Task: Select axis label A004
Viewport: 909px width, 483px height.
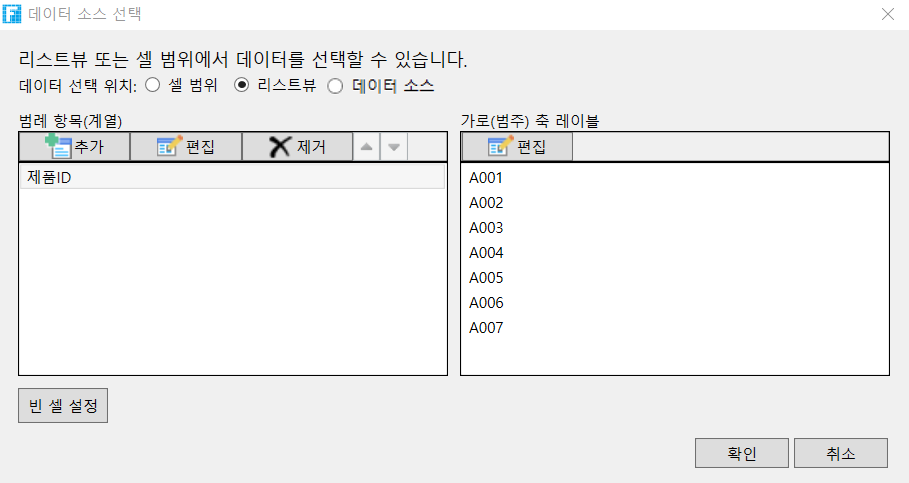Action: [x=486, y=253]
